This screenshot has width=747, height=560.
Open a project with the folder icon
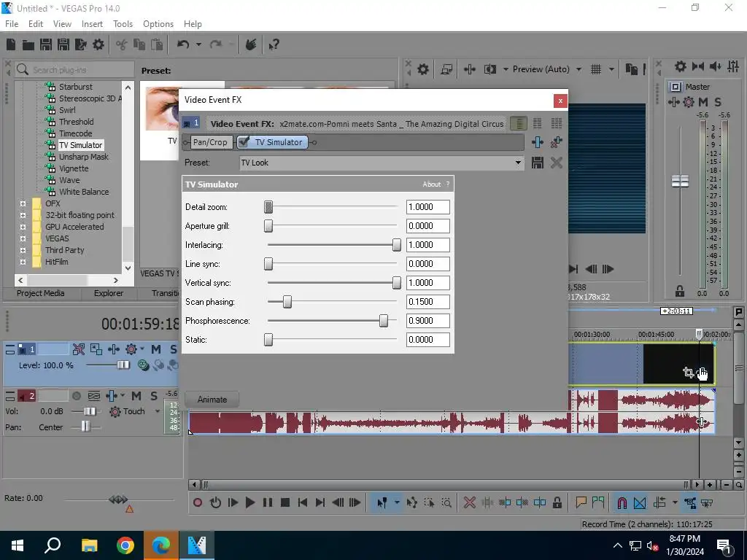[28, 44]
